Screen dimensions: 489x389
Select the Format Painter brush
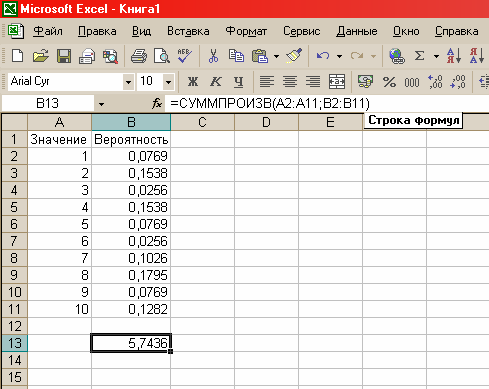(294, 56)
